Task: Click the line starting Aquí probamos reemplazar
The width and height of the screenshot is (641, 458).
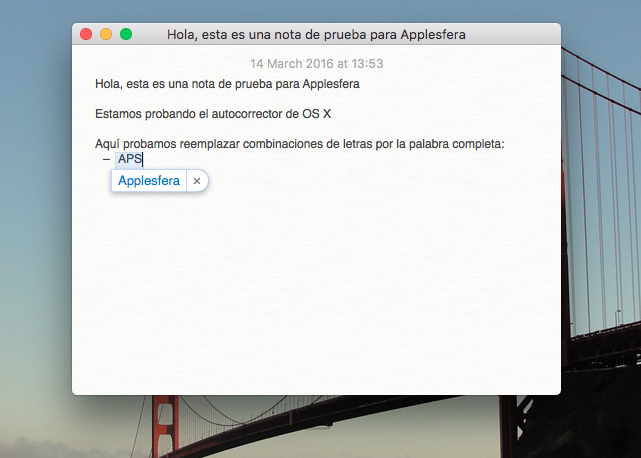Action: tap(300, 144)
